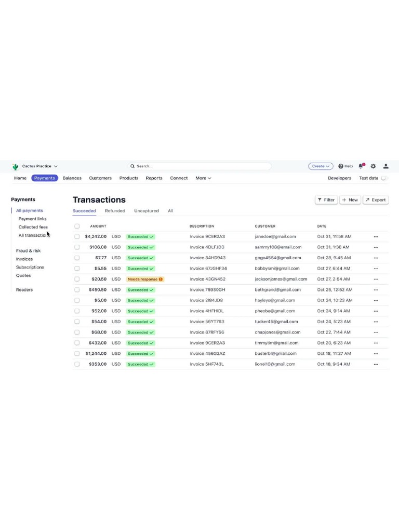This screenshot has height=532, width=399.
Task: Check the select-all checkbox in table header
Action: [77, 226]
